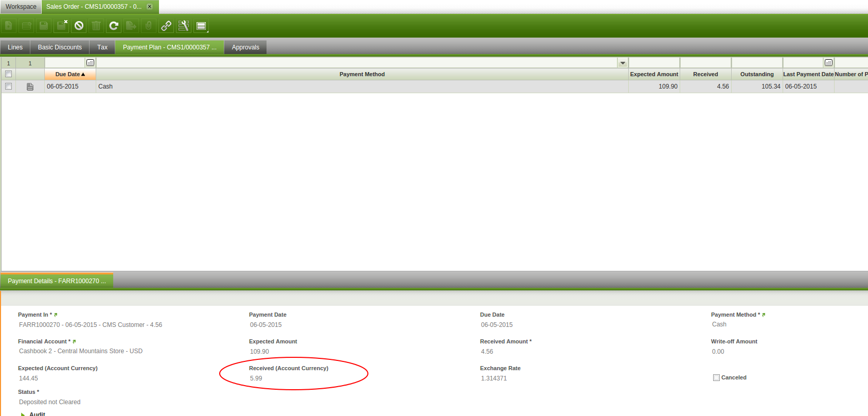
Task: Select the Payment Plan CMS1/0000357 tab
Action: pos(170,47)
